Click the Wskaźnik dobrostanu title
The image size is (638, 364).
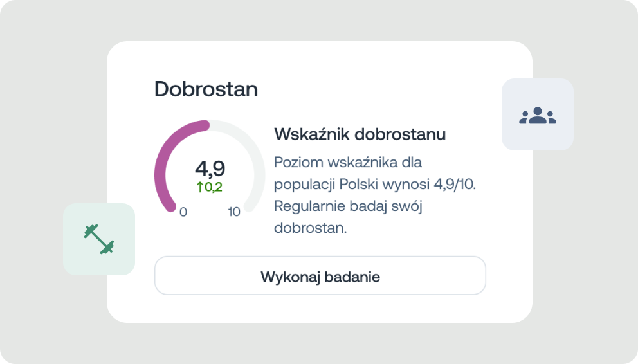click(x=360, y=134)
